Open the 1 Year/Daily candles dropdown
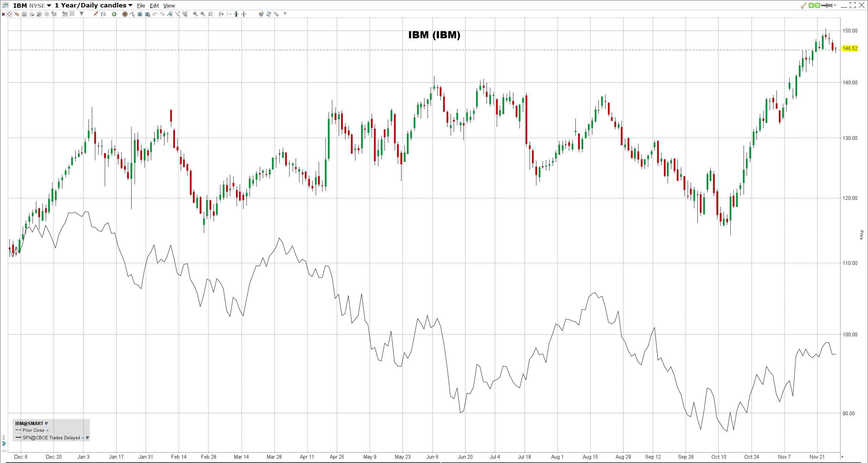This screenshot has height=463, width=868. tap(130, 5)
